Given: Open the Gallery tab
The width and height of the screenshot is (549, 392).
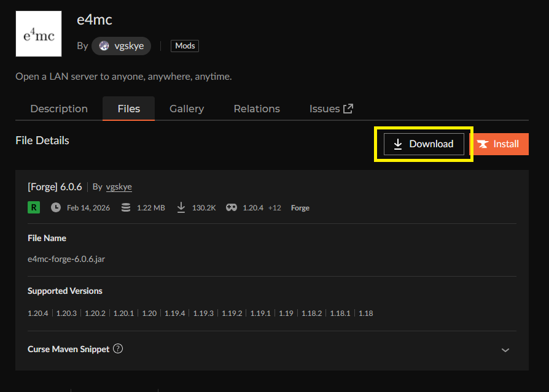Looking at the screenshot, I should 187,109.
